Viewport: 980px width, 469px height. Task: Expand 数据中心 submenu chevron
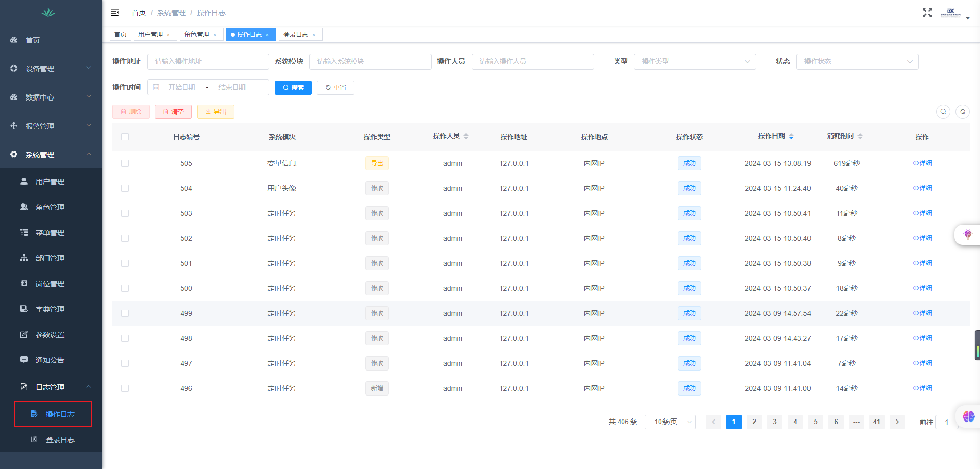(89, 96)
